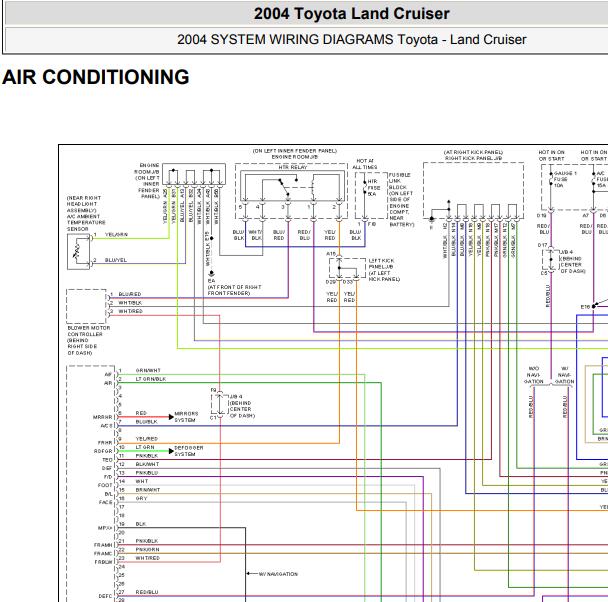Click the "FOOT" terminal name
This screenshot has height=602, width=608.
click(x=105, y=486)
